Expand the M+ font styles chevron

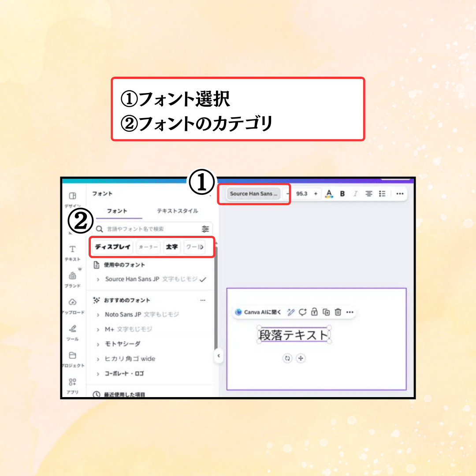click(98, 330)
